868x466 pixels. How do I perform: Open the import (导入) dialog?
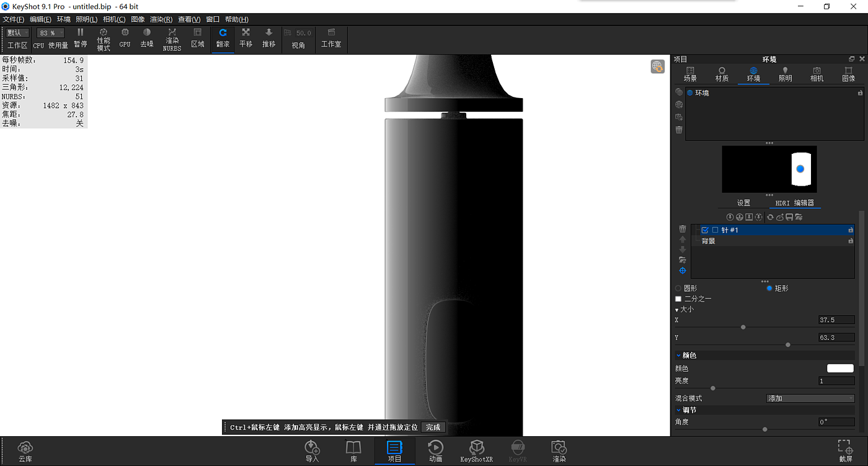click(x=312, y=451)
